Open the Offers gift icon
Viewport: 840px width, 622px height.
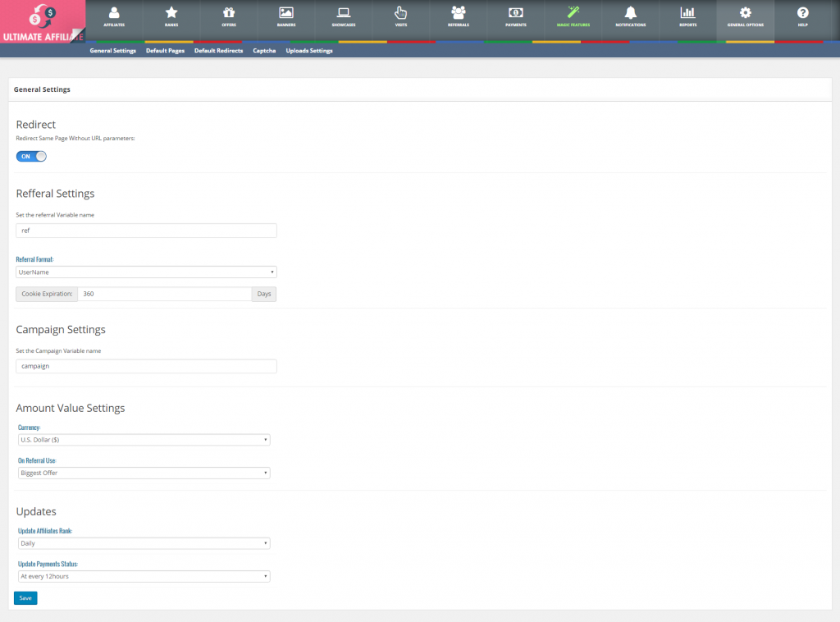point(229,12)
